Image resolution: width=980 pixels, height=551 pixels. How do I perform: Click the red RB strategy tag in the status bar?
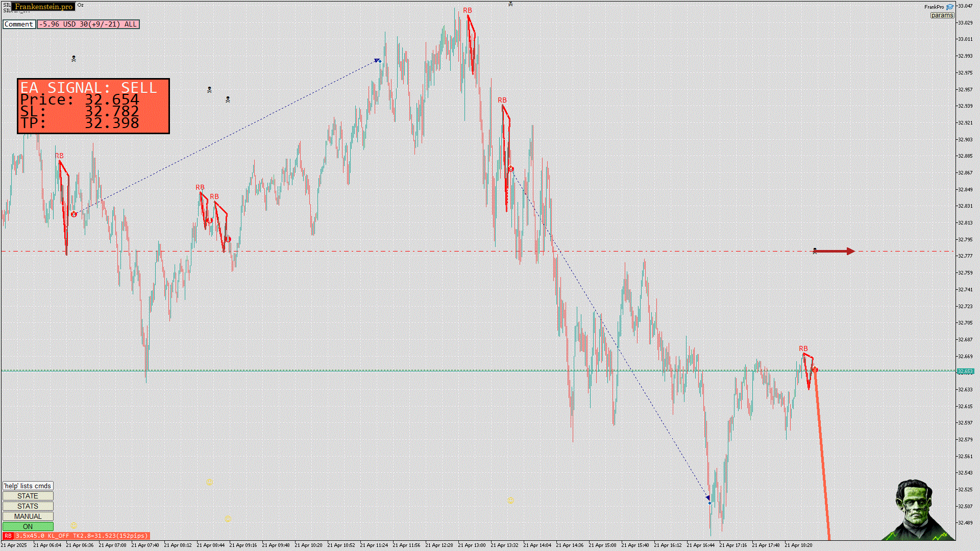coord(8,536)
